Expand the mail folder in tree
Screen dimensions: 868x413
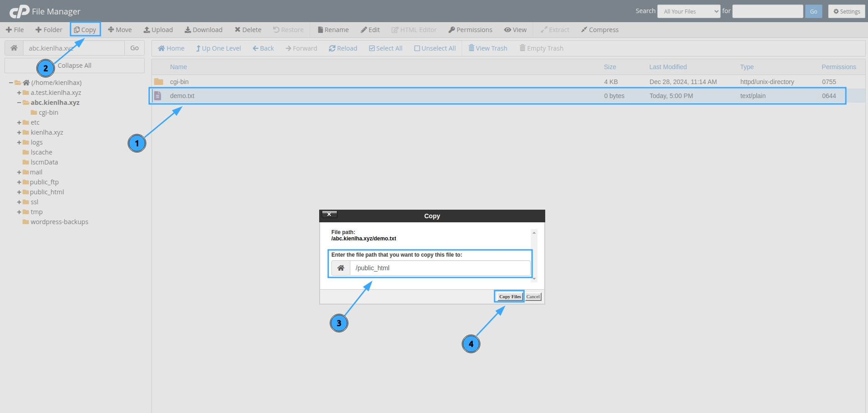tap(19, 173)
